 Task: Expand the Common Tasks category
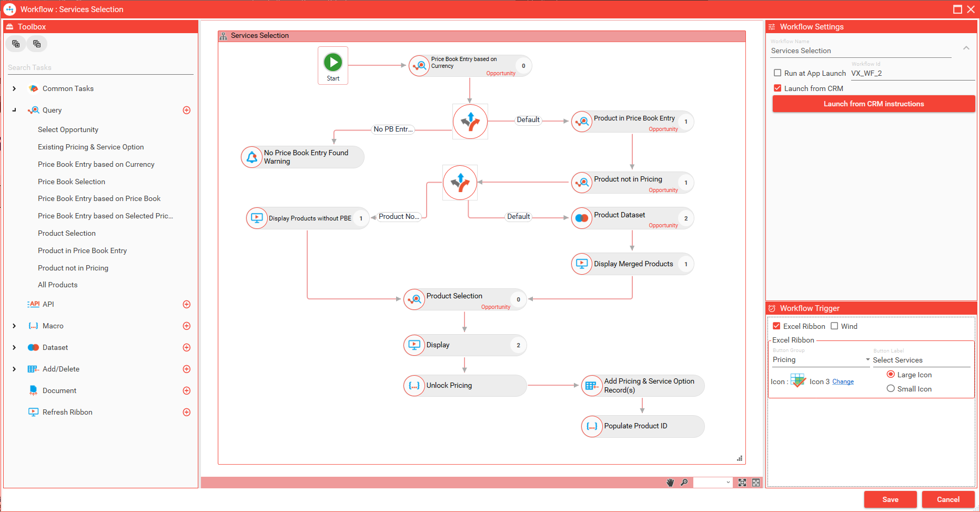pyautogui.click(x=14, y=88)
